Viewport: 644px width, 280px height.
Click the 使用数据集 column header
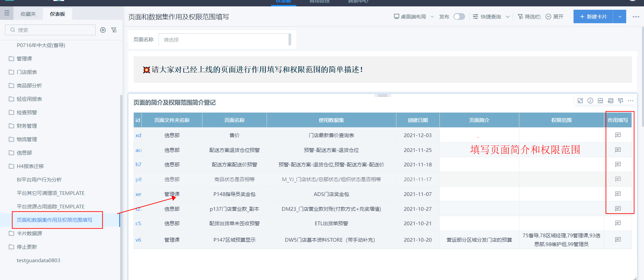tap(332, 120)
